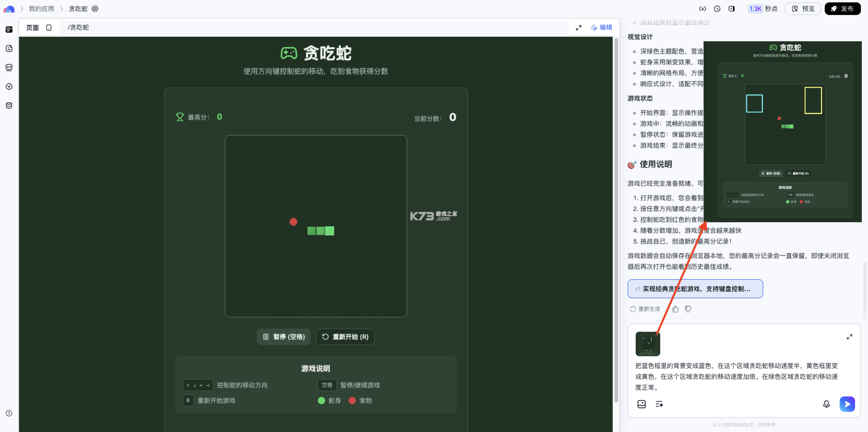868x432 pixels.
Task: Open the hexagon component icon in sidebar
Action: (9, 87)
